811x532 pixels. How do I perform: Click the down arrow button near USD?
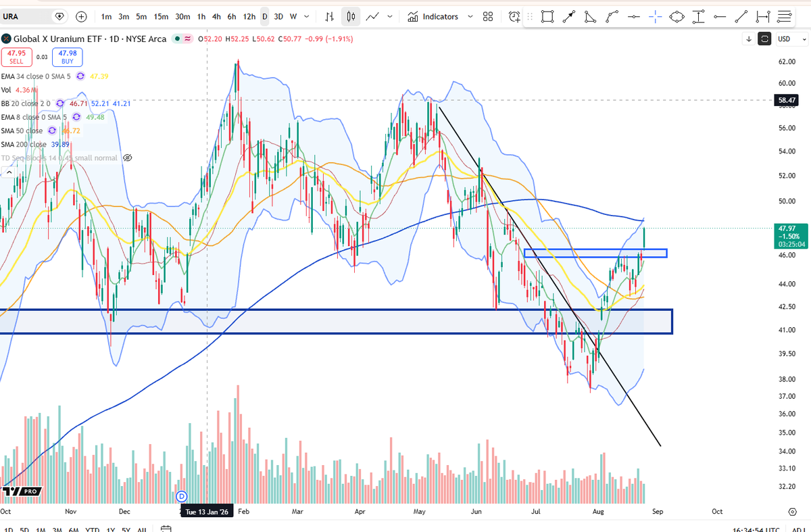point(749,39)
